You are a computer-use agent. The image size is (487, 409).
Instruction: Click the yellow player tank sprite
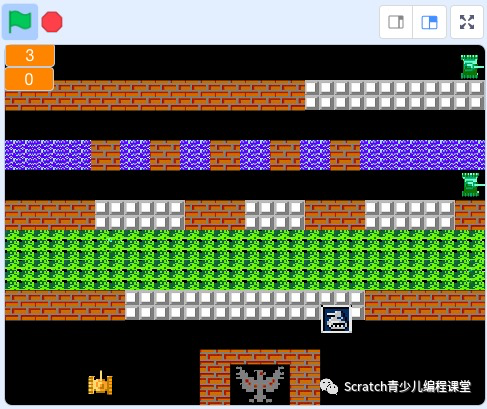(100, 383)
